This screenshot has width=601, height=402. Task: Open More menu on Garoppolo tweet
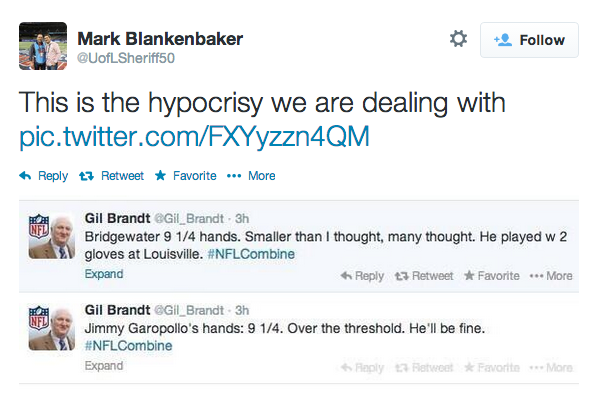point(551,367)
